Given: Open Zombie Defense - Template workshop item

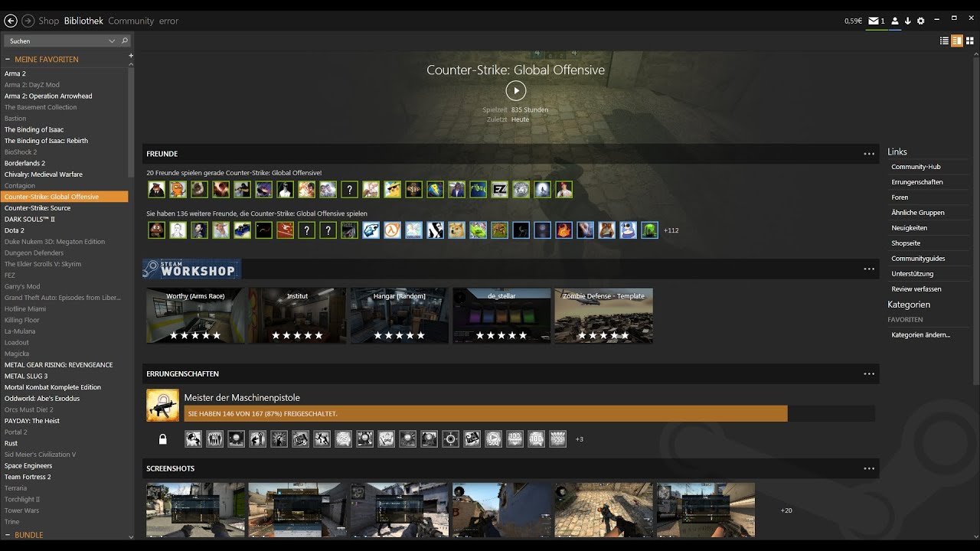Looking at the screenshot, I should (x=603, y=315).
